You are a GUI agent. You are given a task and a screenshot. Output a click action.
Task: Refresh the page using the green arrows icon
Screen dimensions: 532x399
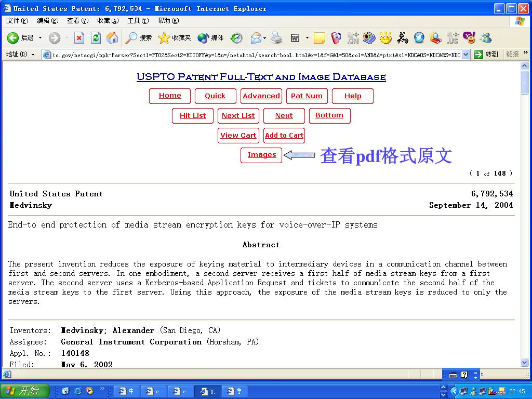[x=96, y=37]
